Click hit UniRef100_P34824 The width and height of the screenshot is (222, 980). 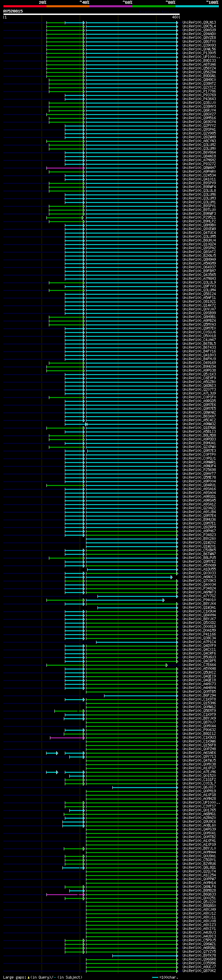(199, 588)
